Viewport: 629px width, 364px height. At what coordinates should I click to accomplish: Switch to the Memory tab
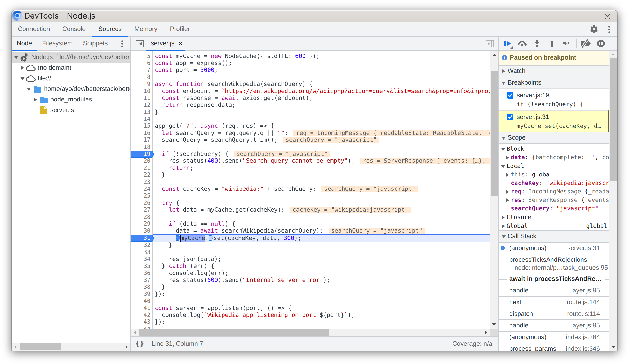coord(146,29)
